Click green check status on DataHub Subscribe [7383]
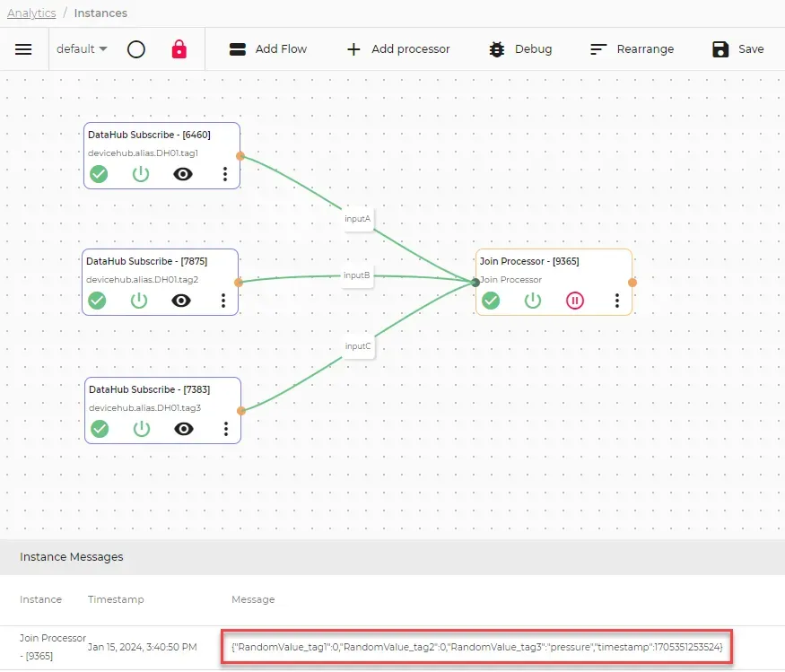 tap(100, 429)
